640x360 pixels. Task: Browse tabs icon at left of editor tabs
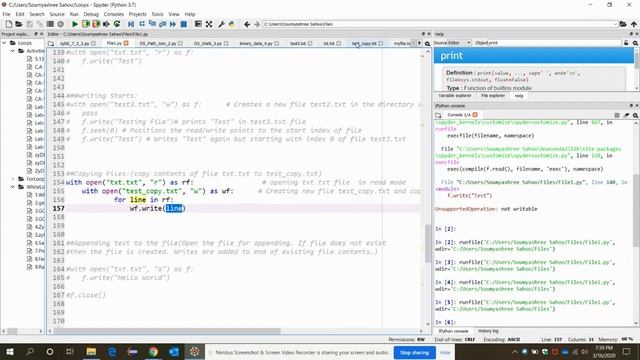pos(51,43)
